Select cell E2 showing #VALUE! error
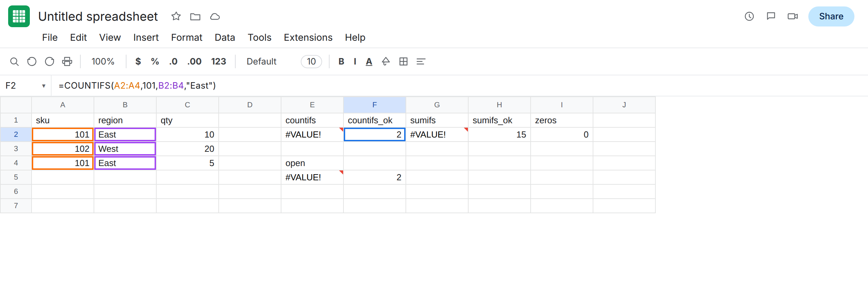 click(312, 134)
